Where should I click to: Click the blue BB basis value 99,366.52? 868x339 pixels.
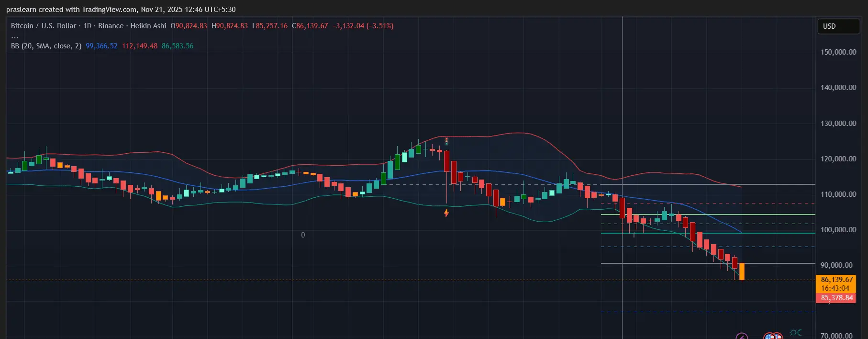click(101, 46)
